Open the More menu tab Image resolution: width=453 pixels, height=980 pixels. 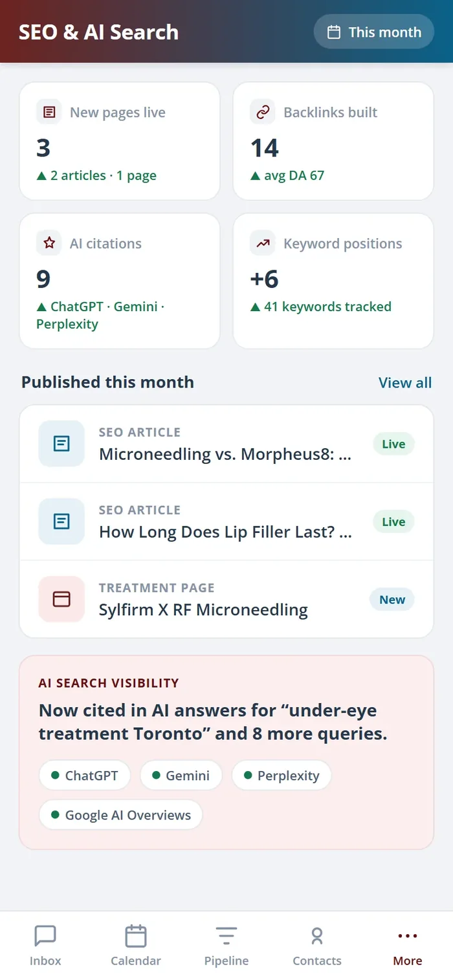point(408,945)
